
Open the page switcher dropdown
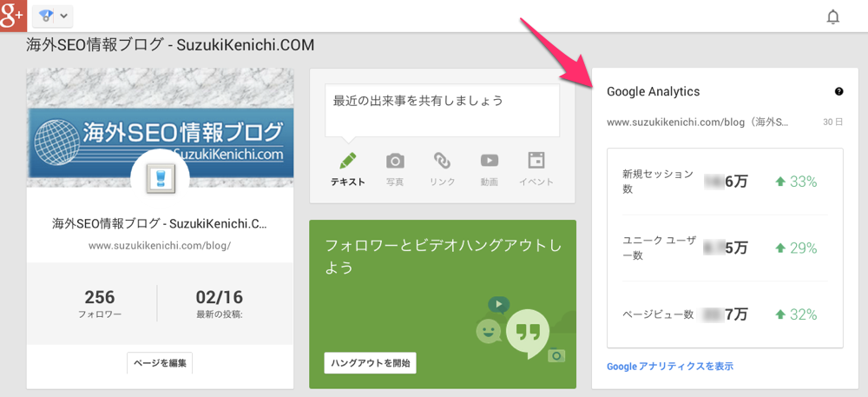pyautogui.click(x=53, y=16)
